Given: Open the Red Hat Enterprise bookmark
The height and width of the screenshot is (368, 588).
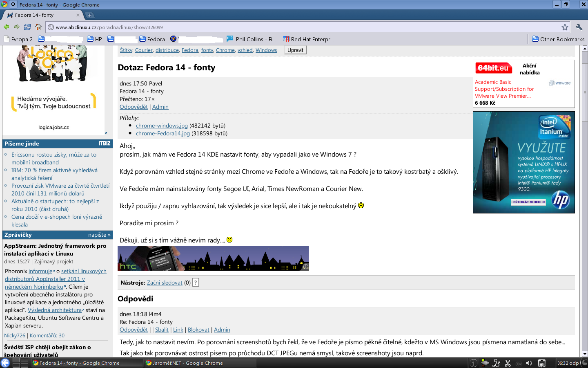Looking at the screenshot, I should pos(309,39).
